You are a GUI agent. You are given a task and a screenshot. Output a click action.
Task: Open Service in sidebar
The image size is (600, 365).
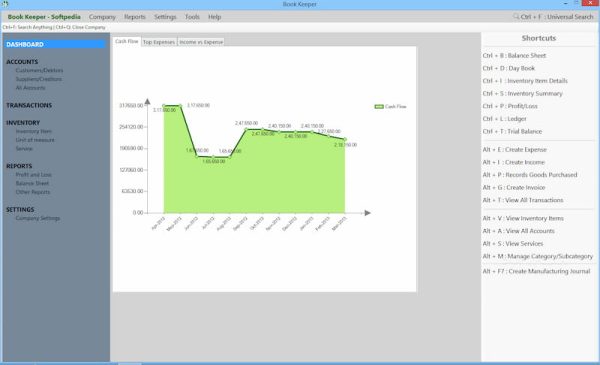pos(24,149)
